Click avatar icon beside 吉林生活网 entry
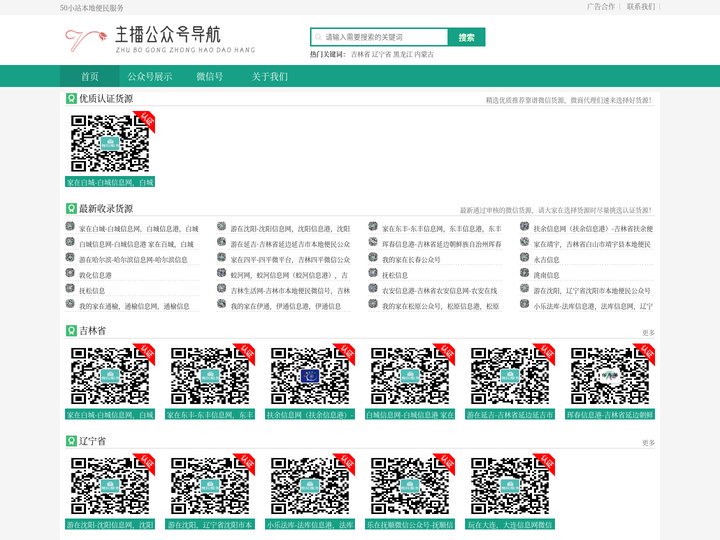This screenshot has width=720, height=540. pos(221,288)
